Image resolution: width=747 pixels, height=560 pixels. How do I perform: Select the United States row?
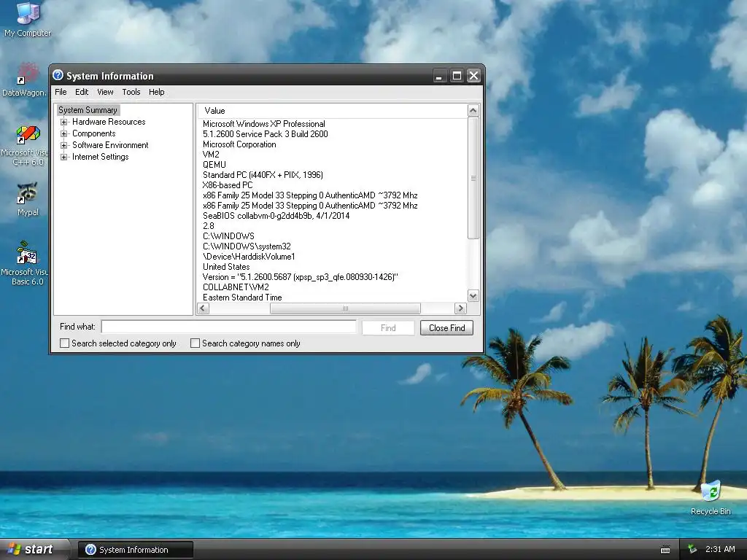coord(226,267)
